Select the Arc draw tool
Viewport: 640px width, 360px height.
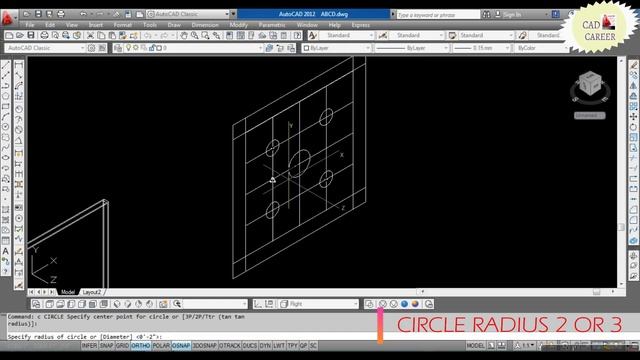pyautogui.click(x=6, y=117)
